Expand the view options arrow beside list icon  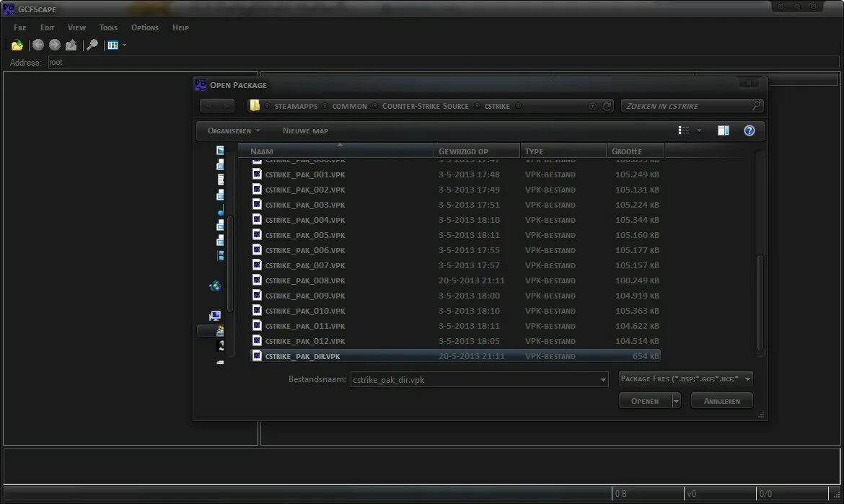(699, 131)
